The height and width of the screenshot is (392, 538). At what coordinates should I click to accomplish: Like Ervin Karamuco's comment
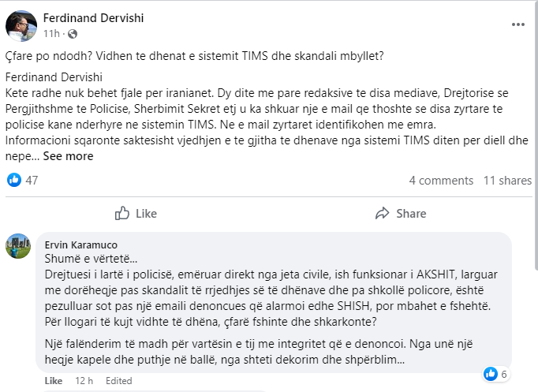(x=54, y=381)
